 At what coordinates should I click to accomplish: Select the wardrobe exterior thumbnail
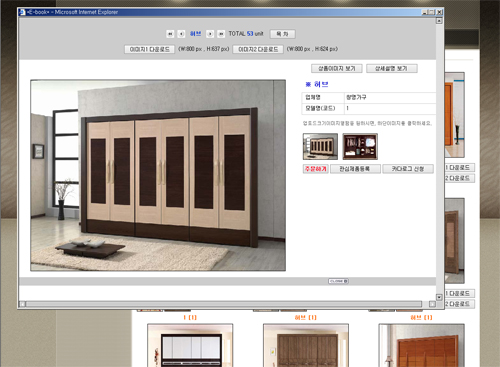click(320, 146)
